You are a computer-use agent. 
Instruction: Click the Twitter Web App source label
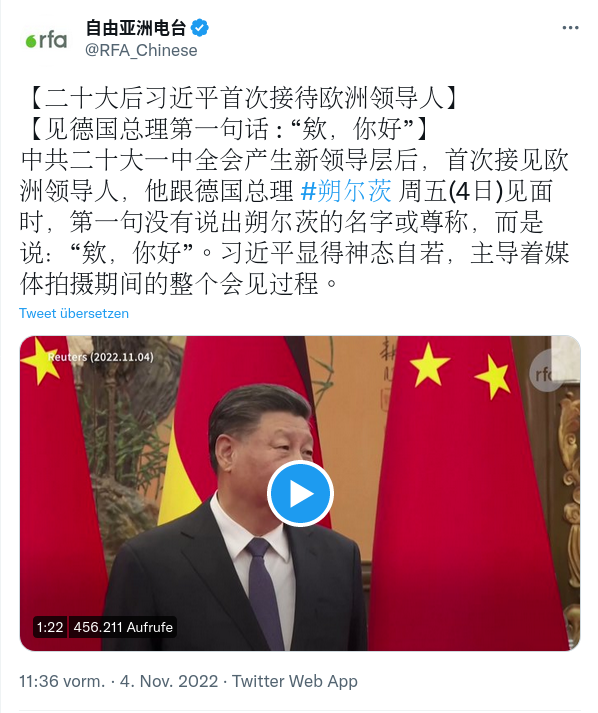click(295, 681)
